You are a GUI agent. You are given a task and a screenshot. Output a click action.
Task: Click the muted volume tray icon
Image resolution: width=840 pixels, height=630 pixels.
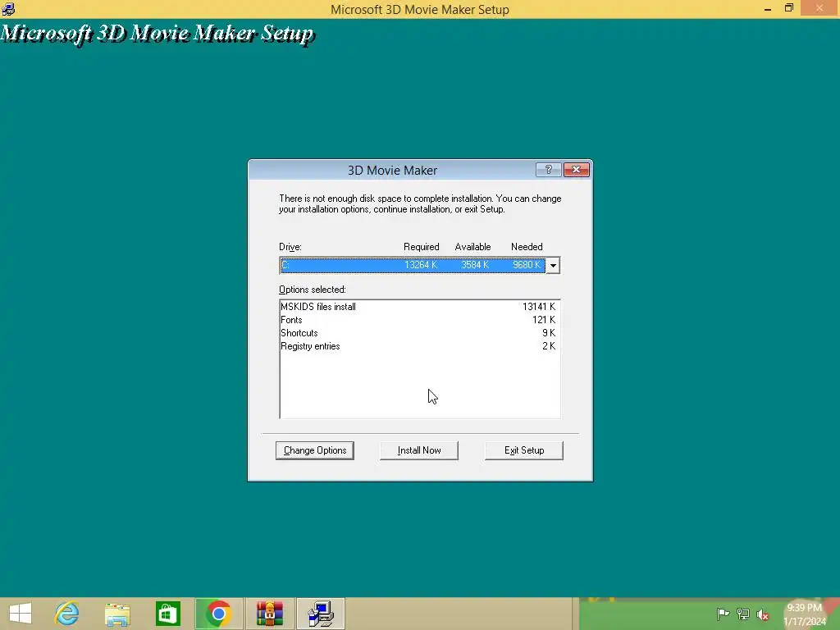[x=763, y=614]
